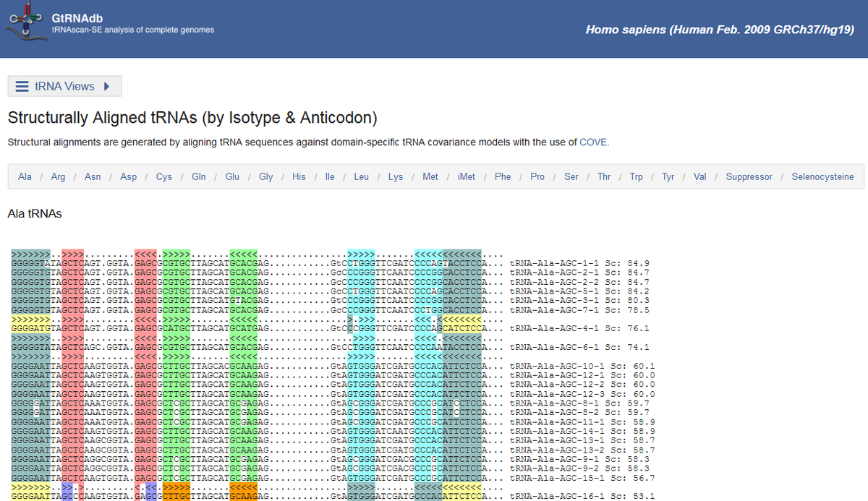Jump to Arg isotype
Image resolution: width=868 pixels, height=501 pixels.
[x=58, y=176]
